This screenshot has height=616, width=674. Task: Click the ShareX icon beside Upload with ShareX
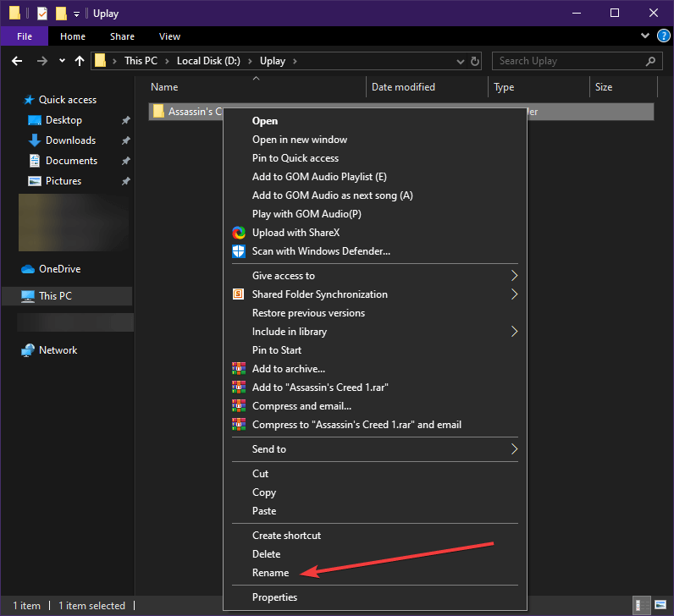[239, 233]
